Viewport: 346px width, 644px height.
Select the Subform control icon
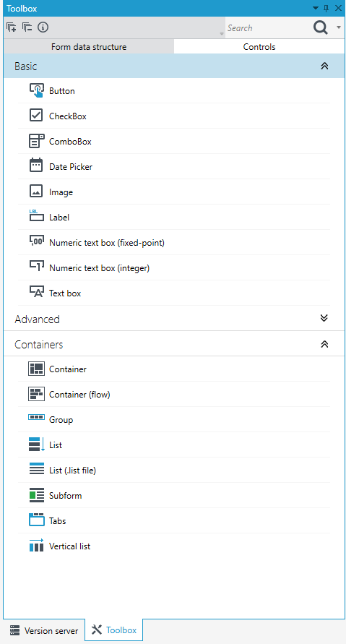[x=37, y=495]
